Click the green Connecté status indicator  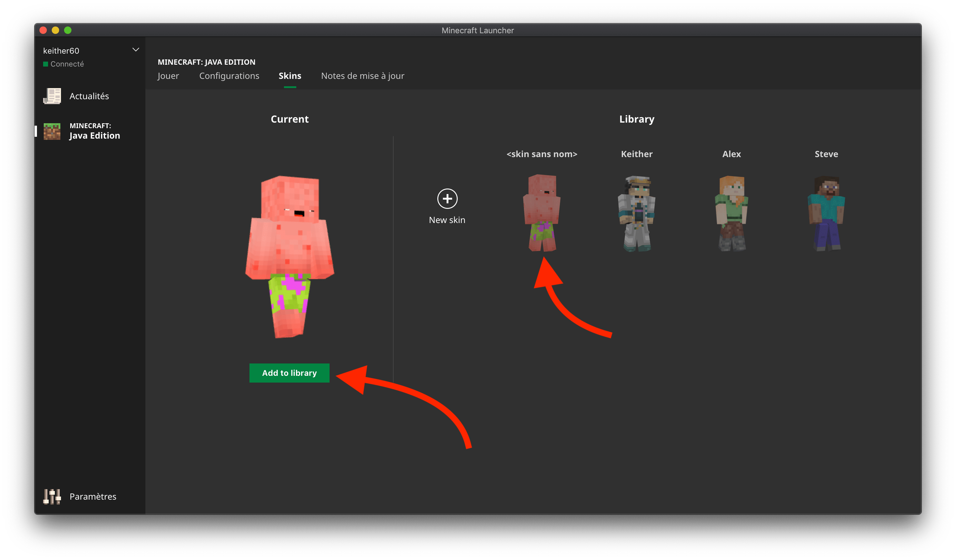click(x=46, y=64)
